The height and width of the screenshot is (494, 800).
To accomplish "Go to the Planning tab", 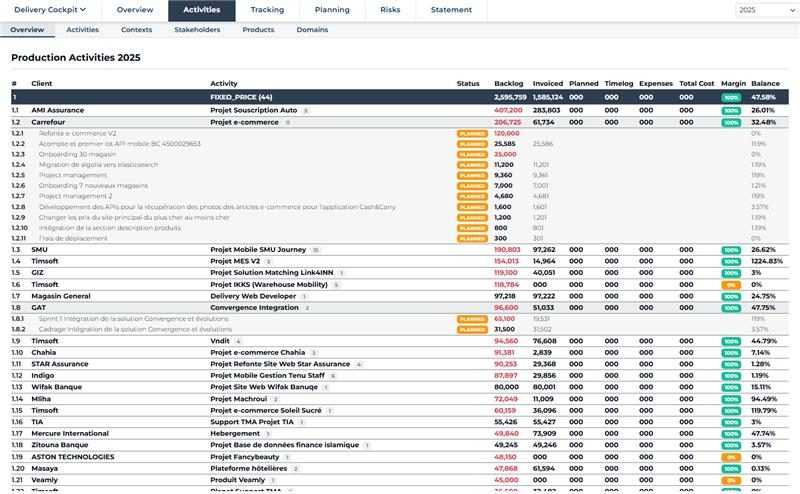I will (332, 10).
